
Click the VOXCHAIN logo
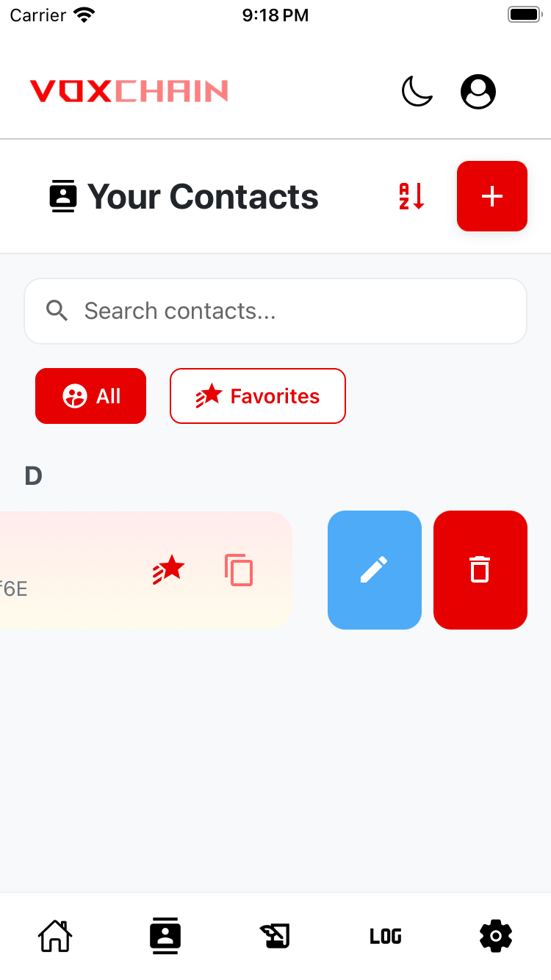(129, 91)
